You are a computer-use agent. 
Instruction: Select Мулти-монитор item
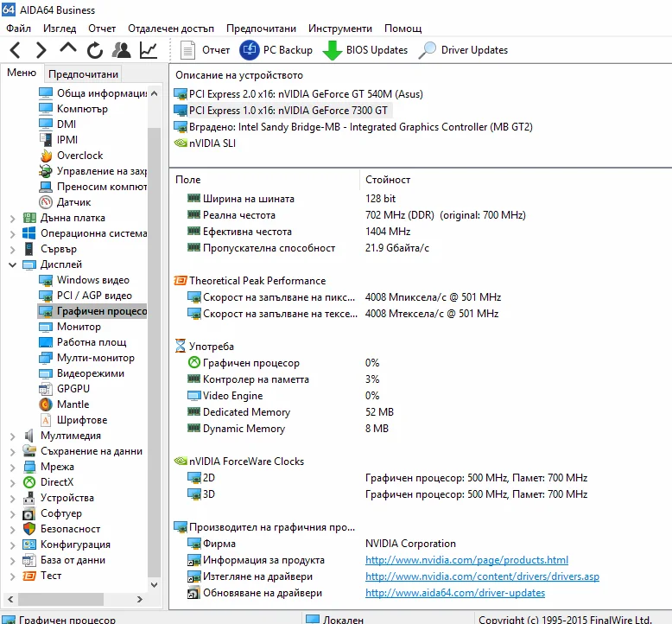86,358
